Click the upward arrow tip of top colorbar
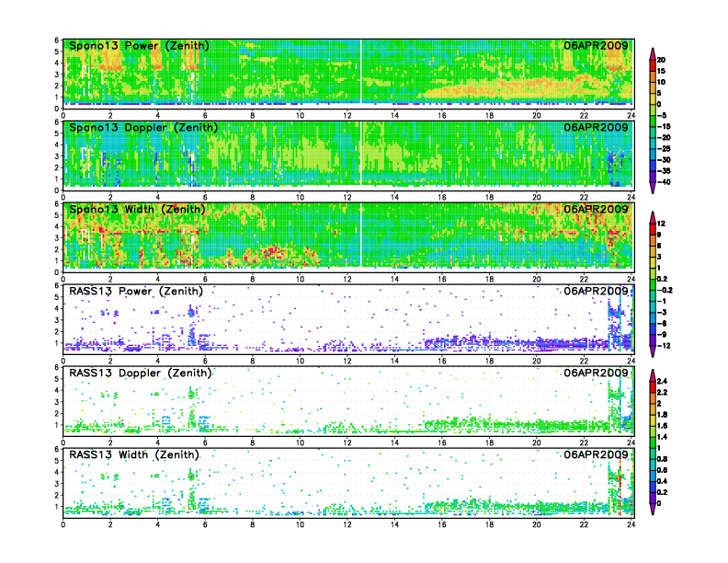The height and width of the screenshot is (563, 728). (653, 53)
